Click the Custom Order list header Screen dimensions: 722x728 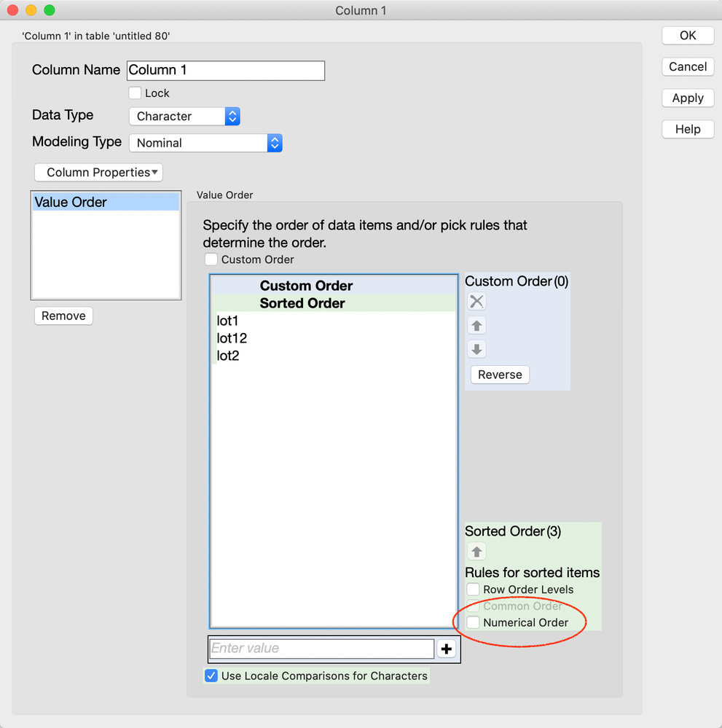334,285
